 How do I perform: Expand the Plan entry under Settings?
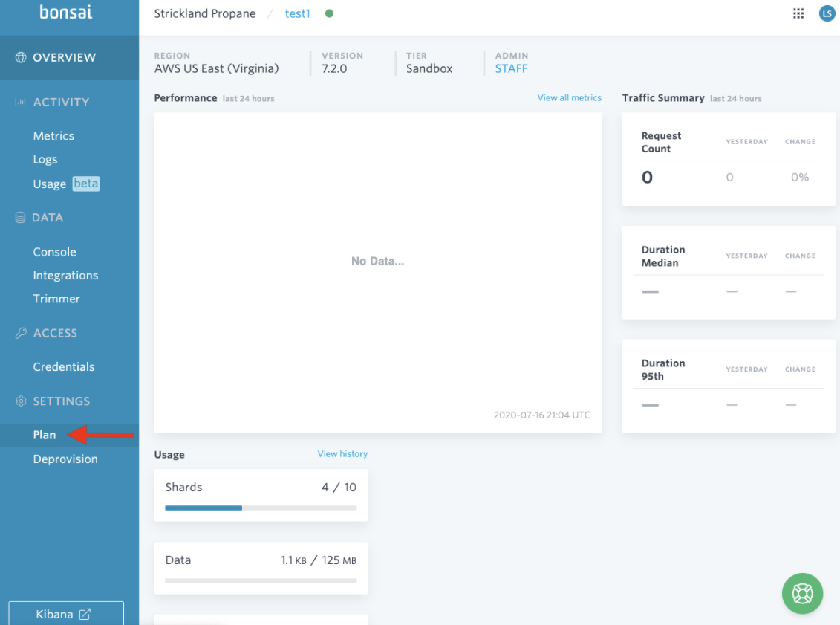(x=45, y=435)
